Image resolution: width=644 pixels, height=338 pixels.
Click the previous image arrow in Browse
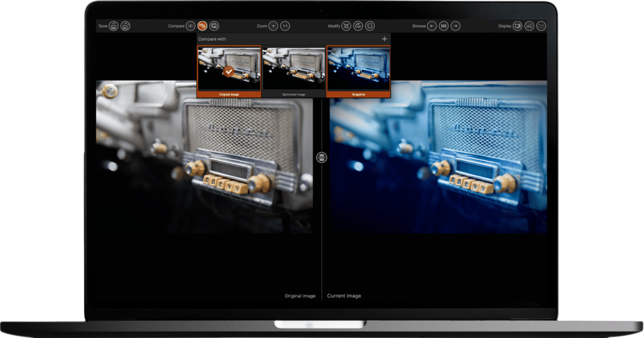click(432, 26)
